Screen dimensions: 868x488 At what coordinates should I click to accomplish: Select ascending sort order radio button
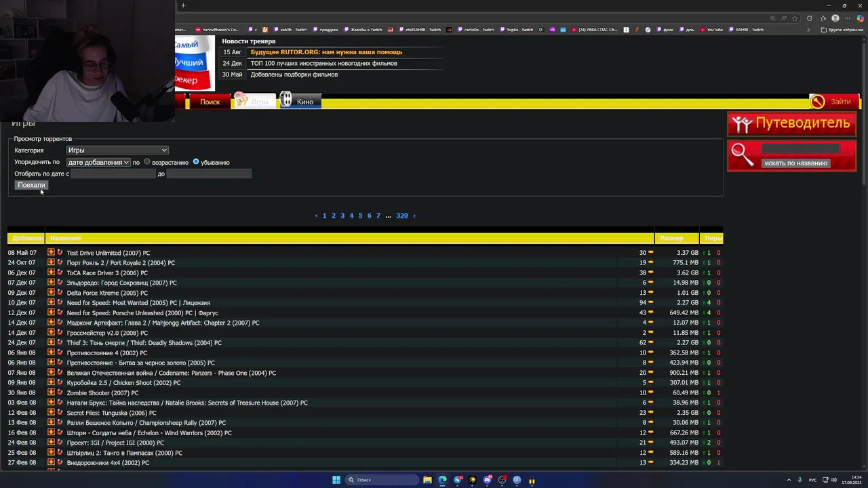146,162
